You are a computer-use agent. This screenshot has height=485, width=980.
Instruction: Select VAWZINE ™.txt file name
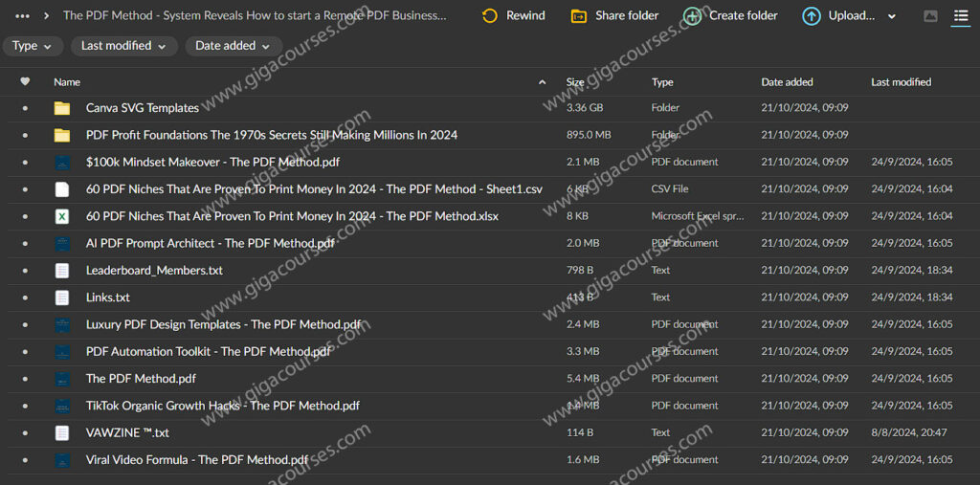coord(127,432)
